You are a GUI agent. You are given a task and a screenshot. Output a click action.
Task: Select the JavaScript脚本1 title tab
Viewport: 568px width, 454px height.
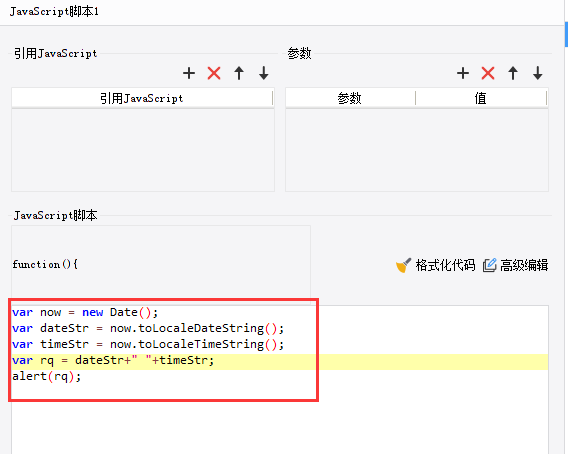54,12
